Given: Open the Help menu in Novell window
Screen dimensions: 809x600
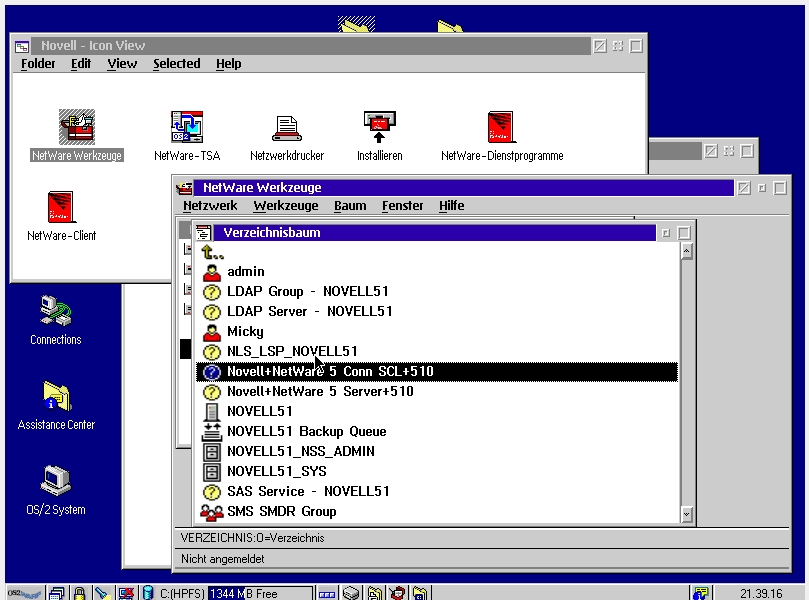Looking at the screenshot, I should pos(228,64).
